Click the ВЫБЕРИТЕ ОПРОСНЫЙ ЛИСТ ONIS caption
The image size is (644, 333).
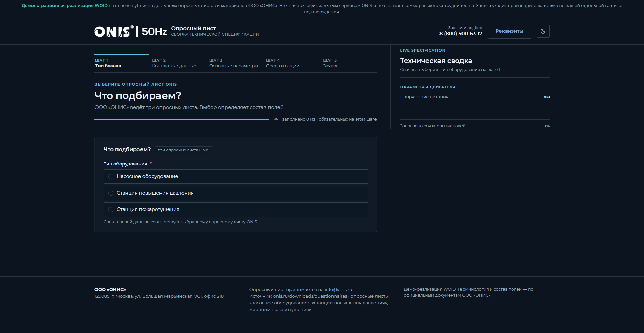[135, 84]
